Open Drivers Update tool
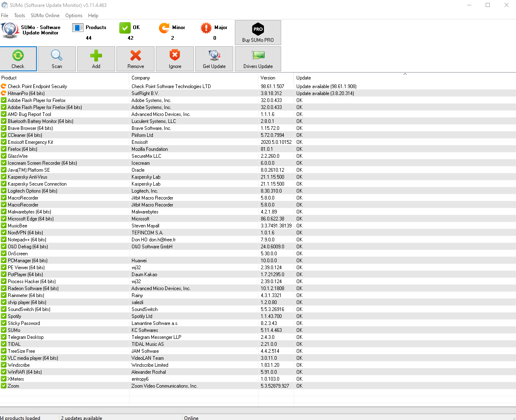 pyautogui.click(x=258, y=59)
